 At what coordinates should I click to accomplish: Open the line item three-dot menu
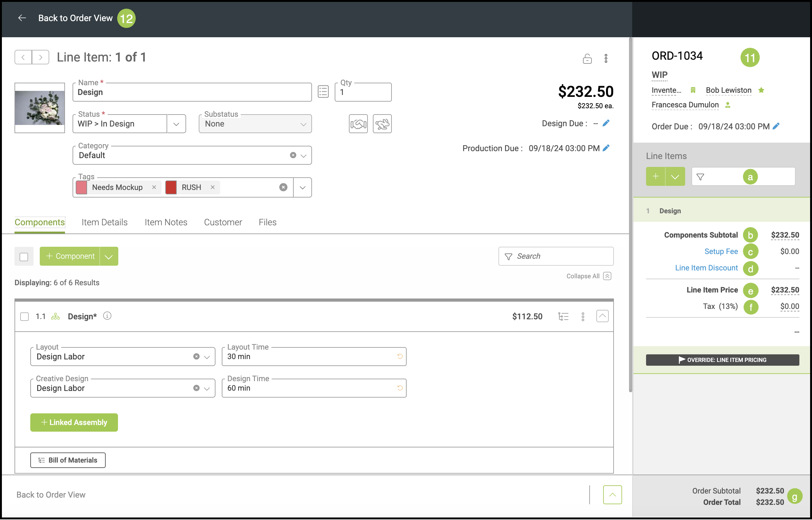606,59
